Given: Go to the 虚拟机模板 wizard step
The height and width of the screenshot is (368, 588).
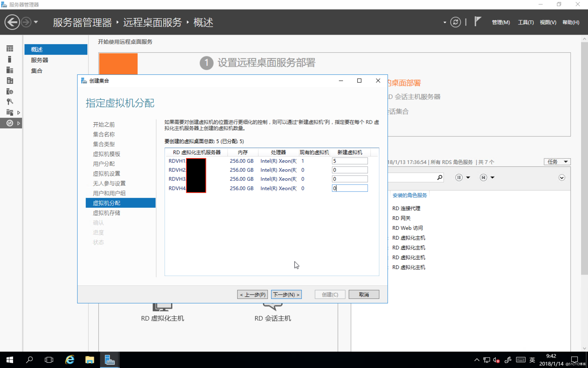Looking at the screenshot, I should [106, 154].
